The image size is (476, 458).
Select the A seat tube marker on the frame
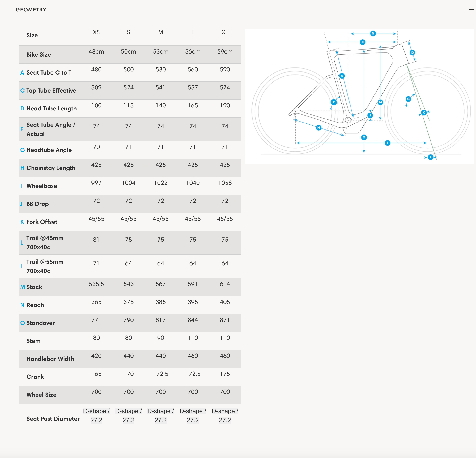[342, 76]
